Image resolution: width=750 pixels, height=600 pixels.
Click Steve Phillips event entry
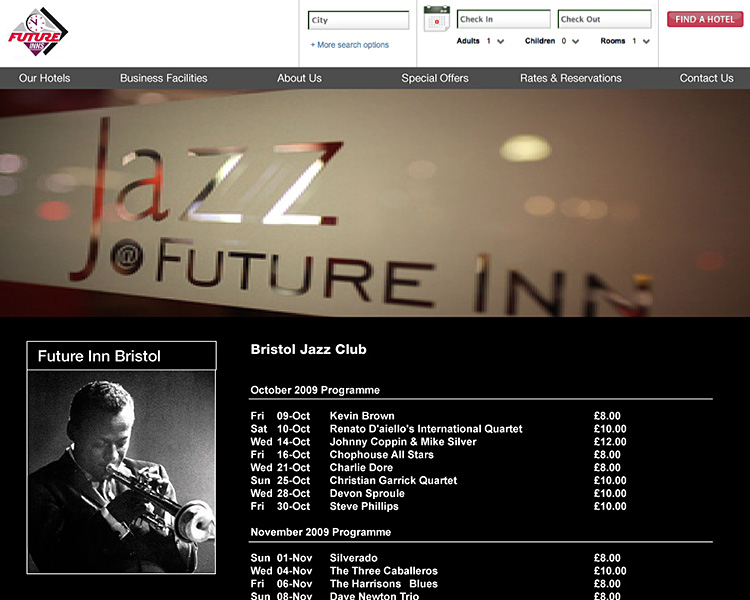coord(364,506)
